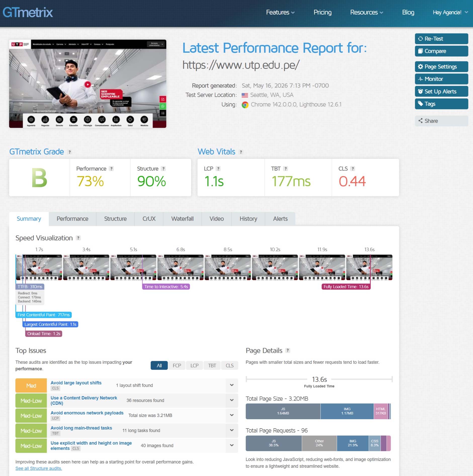Click the US flag next to Seattle
The image size is (473, 476).
pos(245,95)
